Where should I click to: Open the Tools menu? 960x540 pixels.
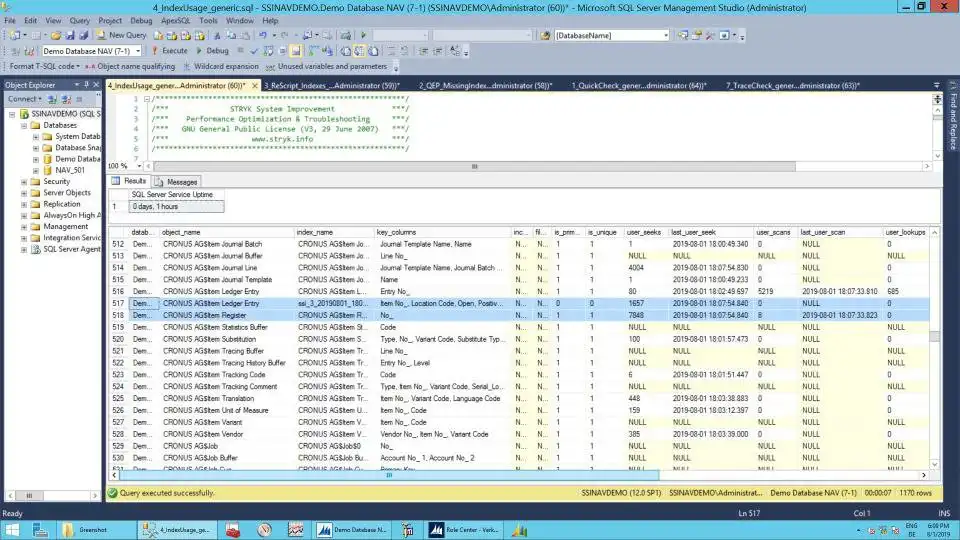click(x=208, y=20)
